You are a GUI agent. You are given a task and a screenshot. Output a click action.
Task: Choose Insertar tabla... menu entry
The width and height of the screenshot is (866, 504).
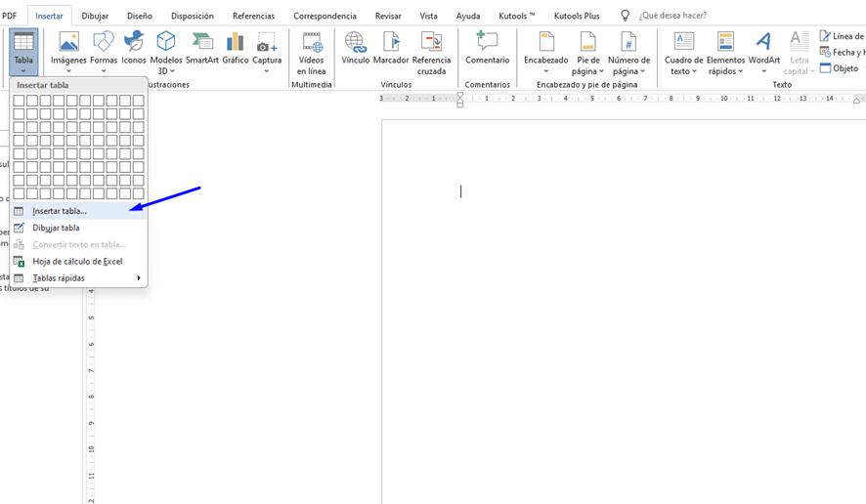(x=78, y=211)
